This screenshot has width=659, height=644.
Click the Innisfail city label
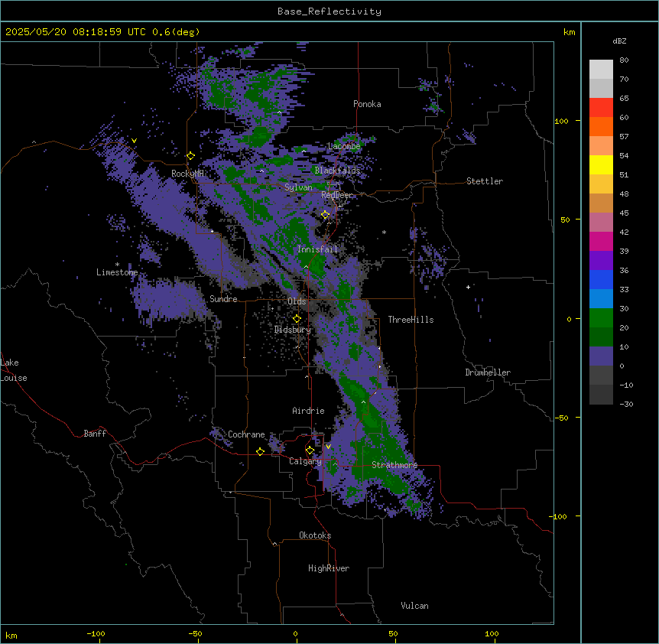[x=317, y=249]
